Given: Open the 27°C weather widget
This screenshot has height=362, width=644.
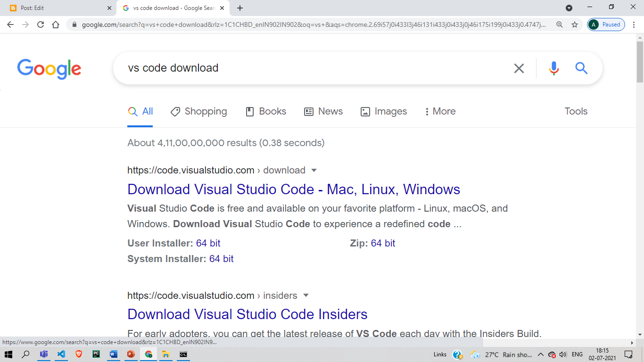Looking at the screenshot, I should pos(502,354).
